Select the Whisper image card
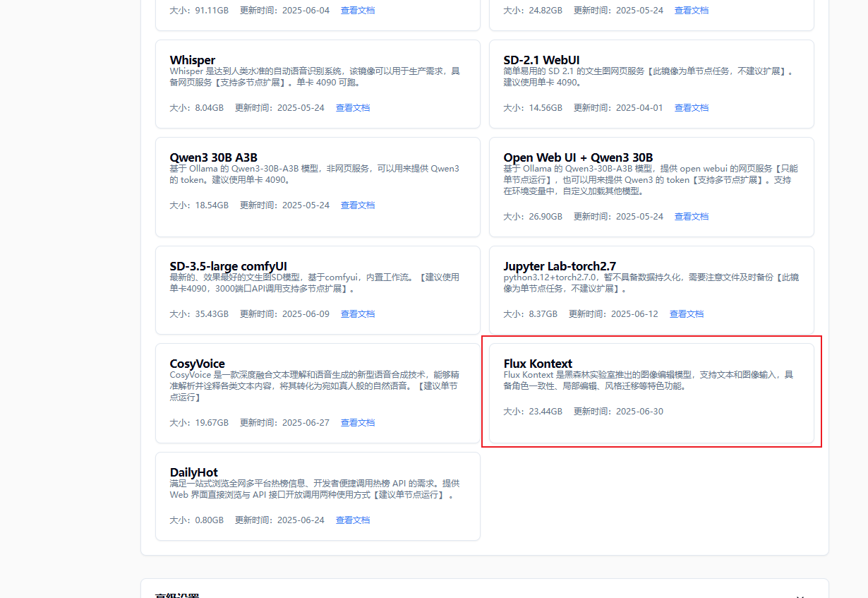Image resolution: width=868 pixels, height=598 pixels. 318,83
